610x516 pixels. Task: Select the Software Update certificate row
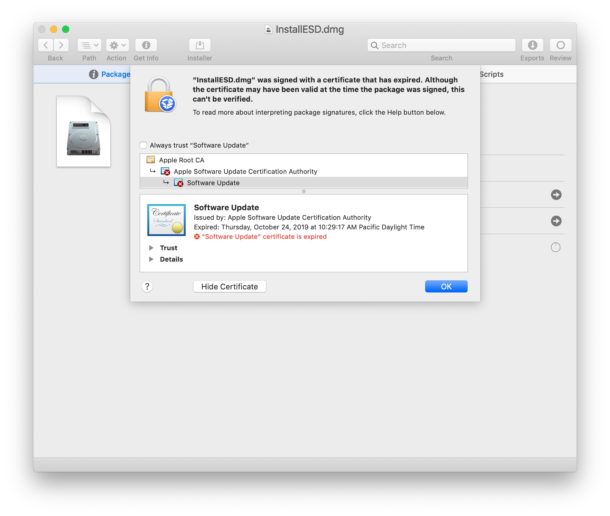pos(303,183)
